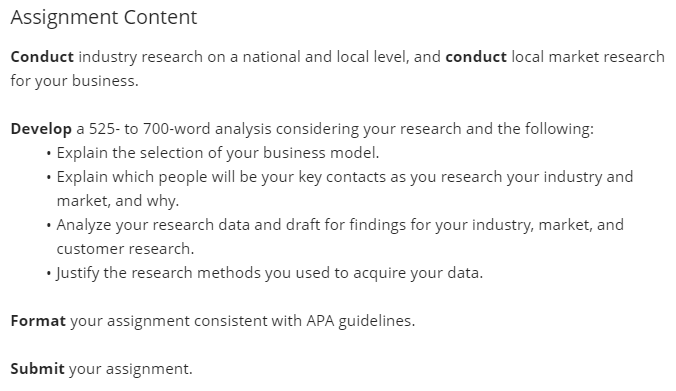
Task: Click the bold Format word
Action: coord(38,321)
